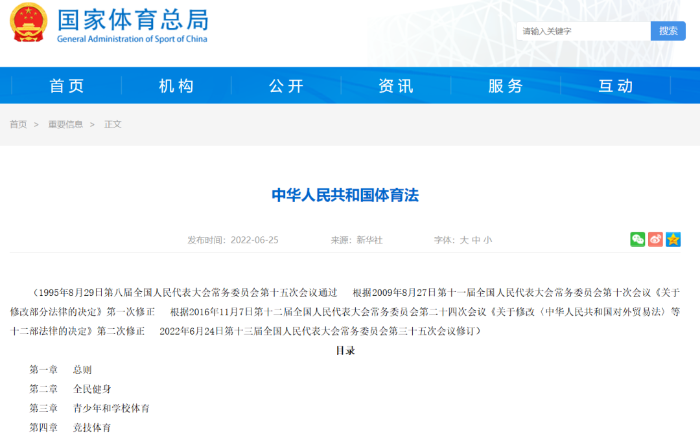Open the 首页 navigation tab
Screen dimensions: 700x437
[67, 86]
